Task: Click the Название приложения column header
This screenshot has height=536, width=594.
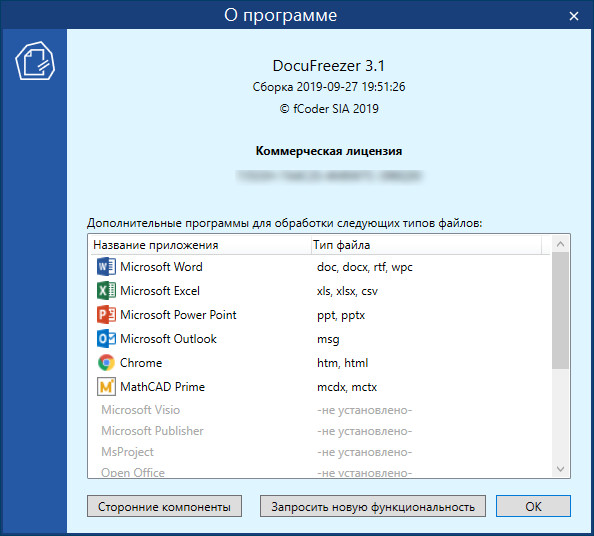Action: point(200,245)
